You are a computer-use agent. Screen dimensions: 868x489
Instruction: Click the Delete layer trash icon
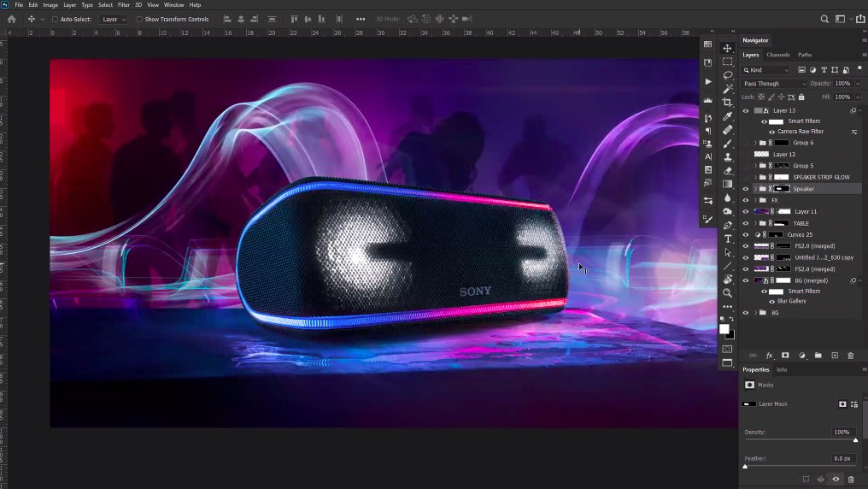[x=851, y=356]
